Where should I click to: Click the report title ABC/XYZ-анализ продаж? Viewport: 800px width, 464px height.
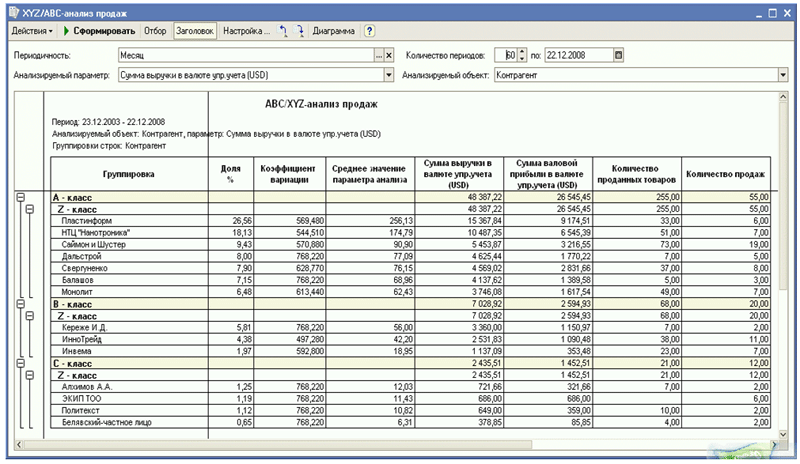(321, 104)
